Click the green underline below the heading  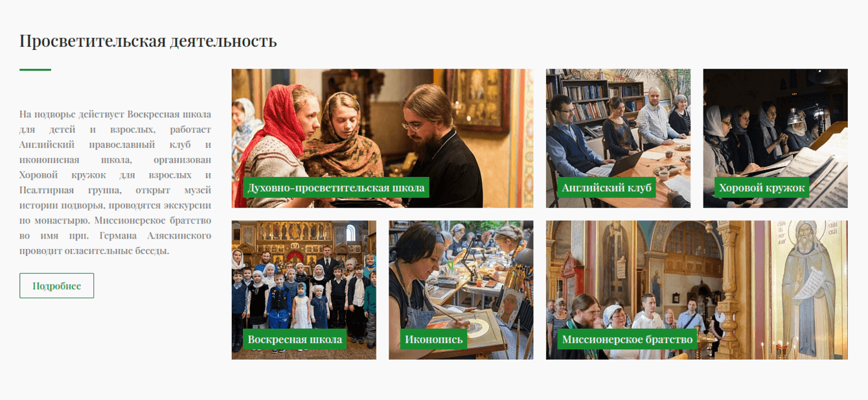pos(35,69)
